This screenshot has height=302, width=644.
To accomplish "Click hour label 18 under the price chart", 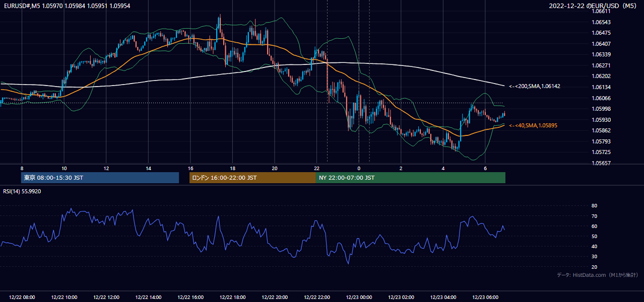I will point(232,168).
